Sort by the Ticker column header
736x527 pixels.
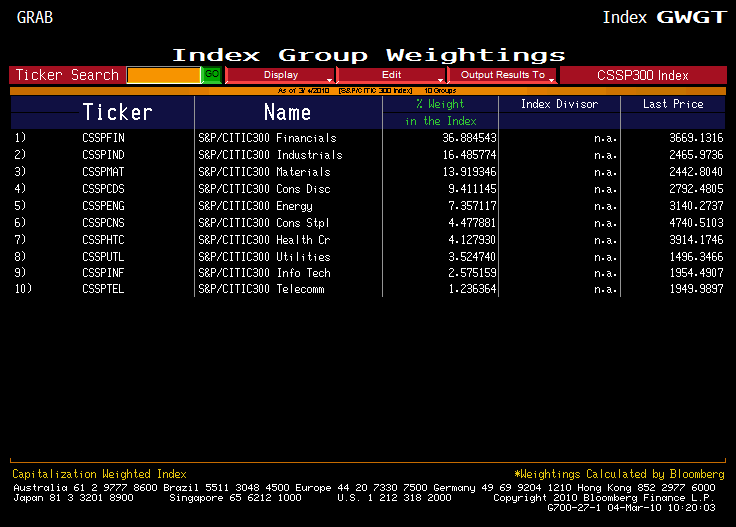117,112
